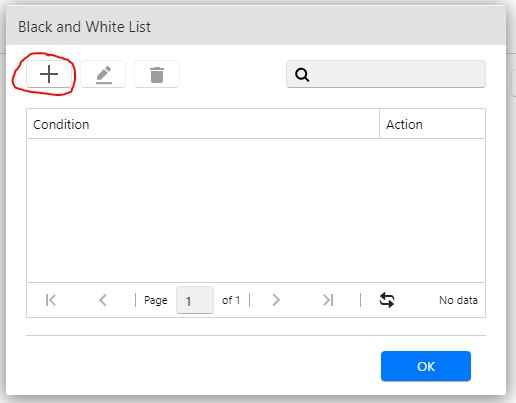The width and height of the screenshot is (516, 403).
Task: Go to the next page
Action: [x=276, y=300]
